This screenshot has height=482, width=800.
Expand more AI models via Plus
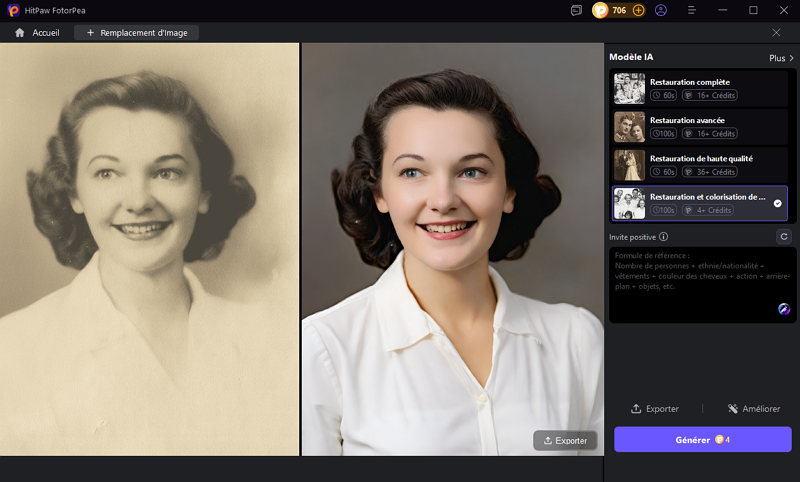click(781, 58)
